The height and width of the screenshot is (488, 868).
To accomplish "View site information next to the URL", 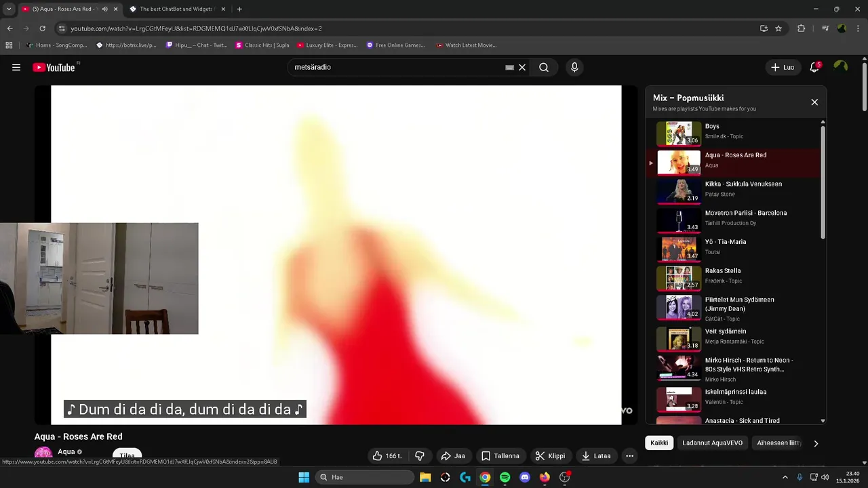I will 62,28.
